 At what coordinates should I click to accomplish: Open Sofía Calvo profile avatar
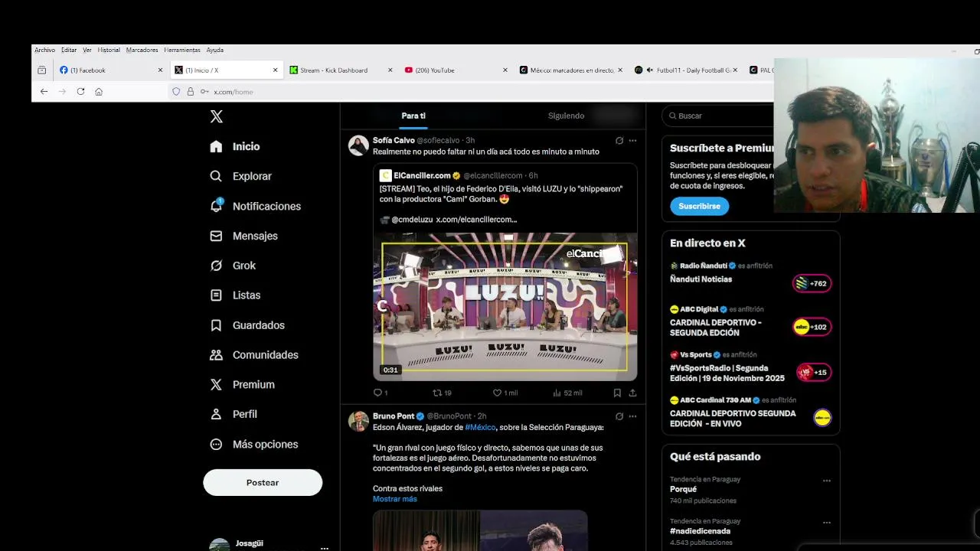coord(358,145)
